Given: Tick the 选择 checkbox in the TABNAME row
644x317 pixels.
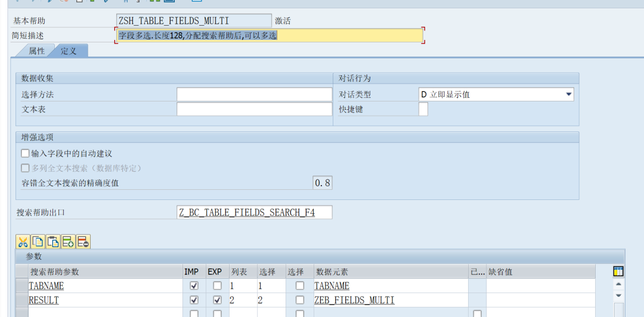Looking at the screenshot, I should [x=300, y=285].
